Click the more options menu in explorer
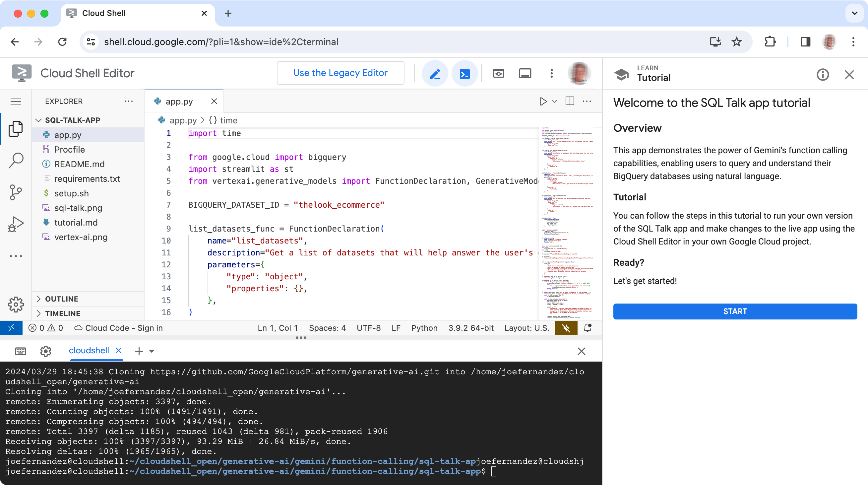The height and width of the screenshot is (485, 868). [129, 101]
